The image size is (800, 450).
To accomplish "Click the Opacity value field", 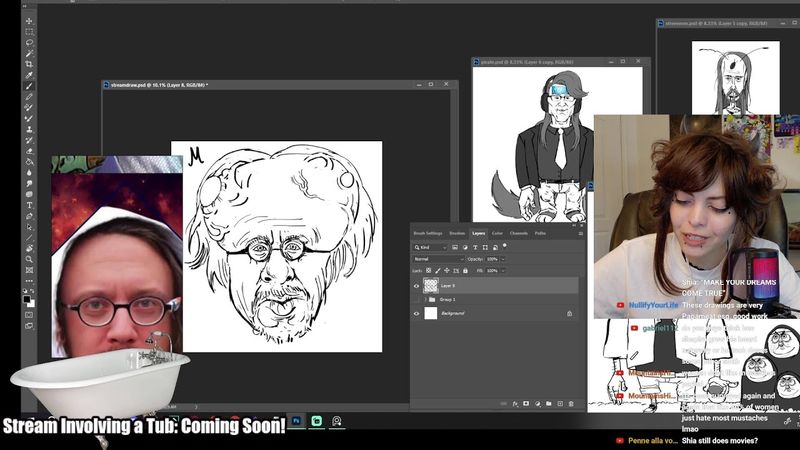I will [x=492, y=259].
